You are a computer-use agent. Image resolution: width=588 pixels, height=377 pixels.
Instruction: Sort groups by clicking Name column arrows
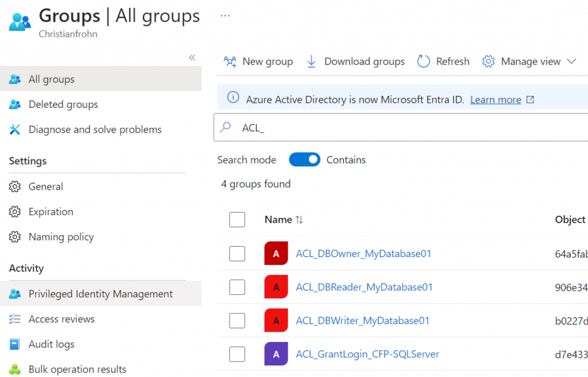tap(299, 219)
